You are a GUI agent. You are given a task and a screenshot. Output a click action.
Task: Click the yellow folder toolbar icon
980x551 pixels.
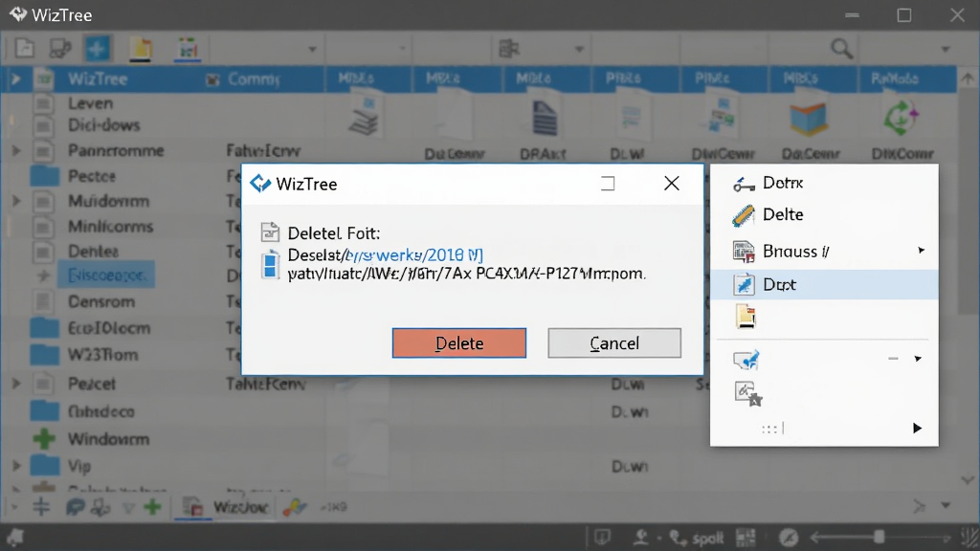coord(142,49)
